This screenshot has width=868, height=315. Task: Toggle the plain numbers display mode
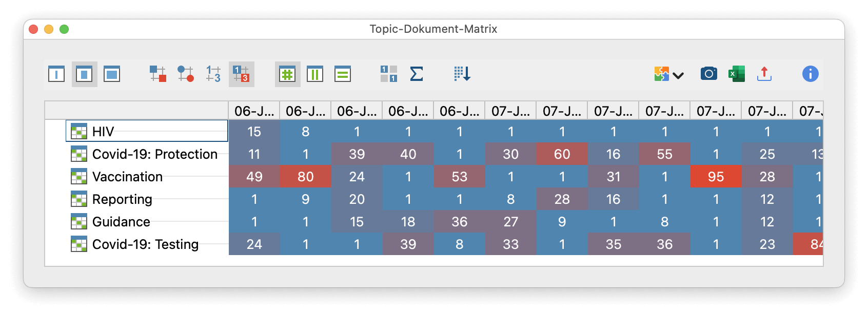point(213,74)
